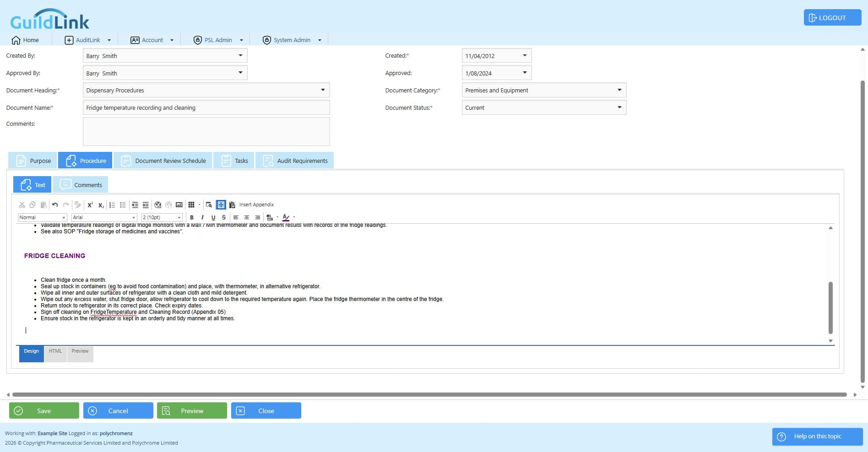Click the Cancel button
Screen dimensions: 868x452
click(x=118, y=411)
